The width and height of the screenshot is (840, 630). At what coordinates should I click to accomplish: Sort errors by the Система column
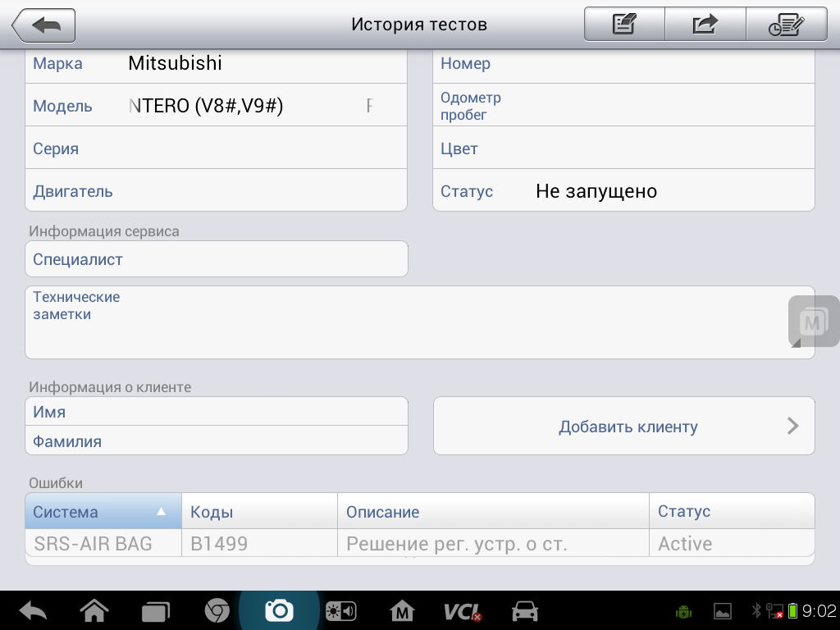coord(103,511)
